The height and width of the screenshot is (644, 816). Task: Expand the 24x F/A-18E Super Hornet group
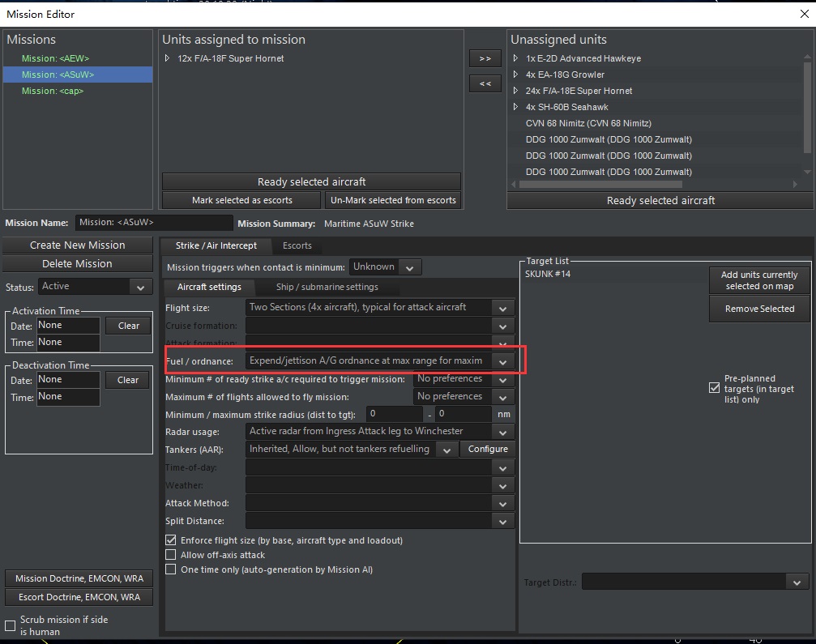coord(515,91)
